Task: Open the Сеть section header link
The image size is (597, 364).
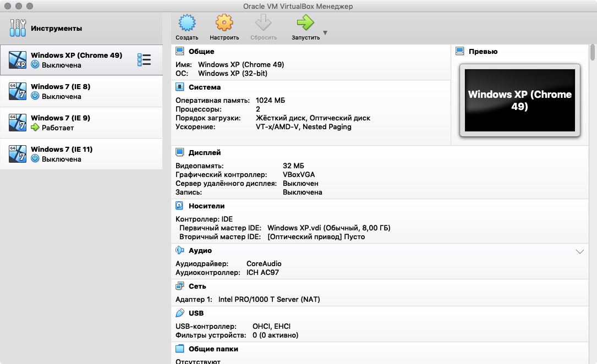Action: (197, 286)
